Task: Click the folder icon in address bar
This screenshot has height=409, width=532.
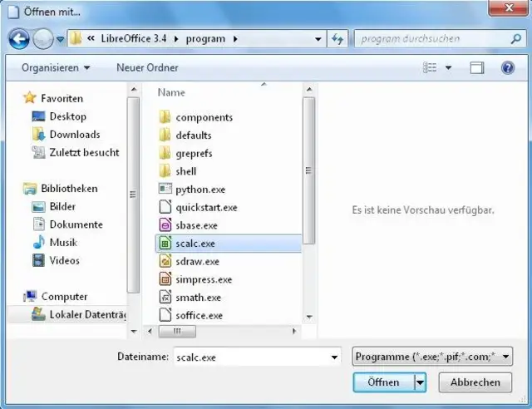Action: pos(76,39)
